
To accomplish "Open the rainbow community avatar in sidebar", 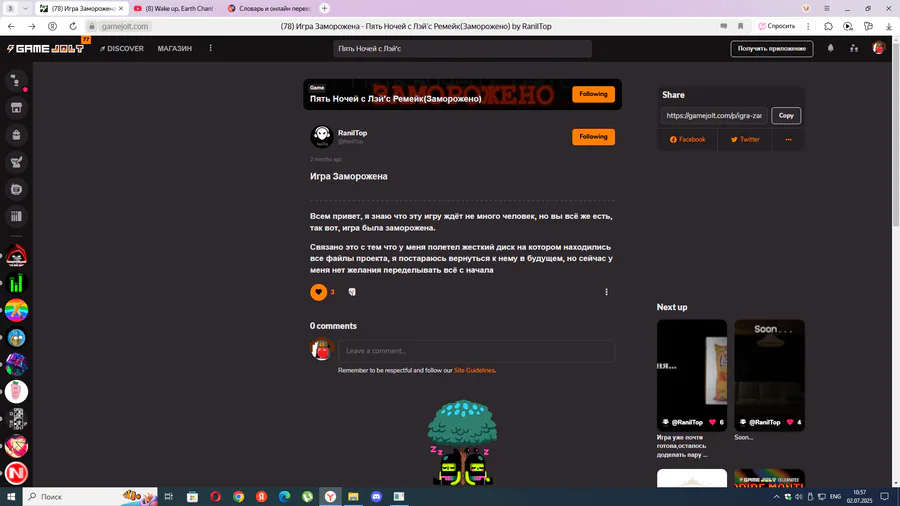I will (x=16, y=310).
